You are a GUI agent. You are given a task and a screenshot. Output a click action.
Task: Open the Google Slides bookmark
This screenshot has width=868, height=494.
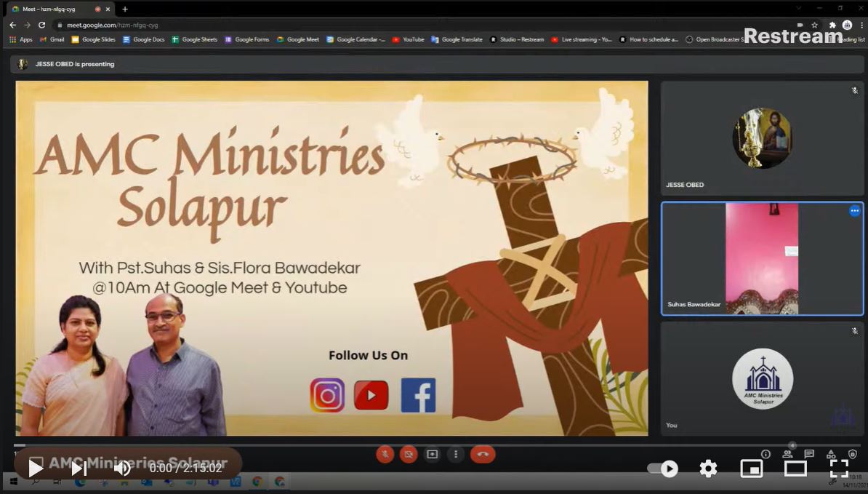(x=94, y=39)
